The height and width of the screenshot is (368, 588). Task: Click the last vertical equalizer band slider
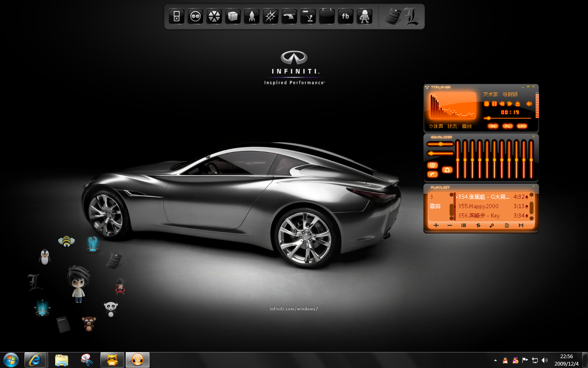tap(531, 159)
